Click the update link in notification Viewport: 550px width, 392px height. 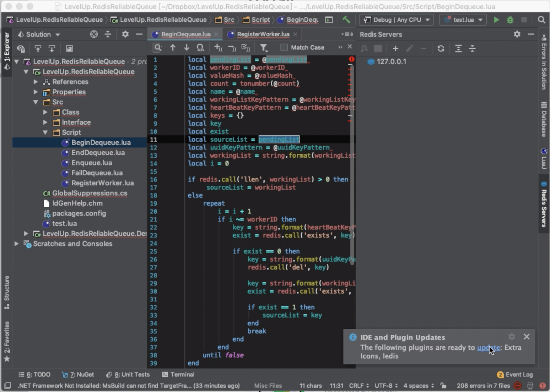489,348
